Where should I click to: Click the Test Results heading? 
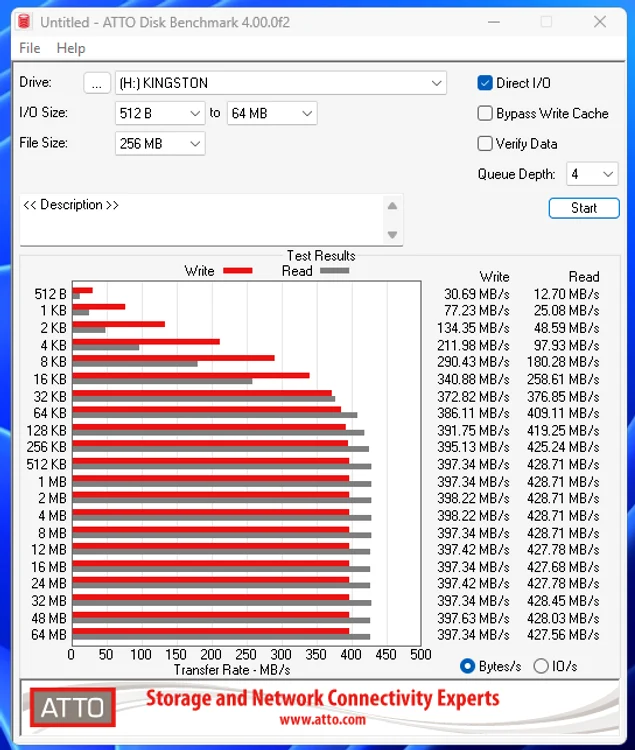click(x=321, y=255)
